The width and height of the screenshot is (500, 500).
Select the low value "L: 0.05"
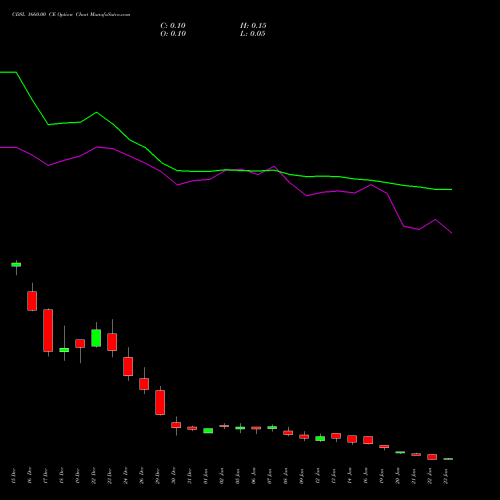[x=253, y=34]
